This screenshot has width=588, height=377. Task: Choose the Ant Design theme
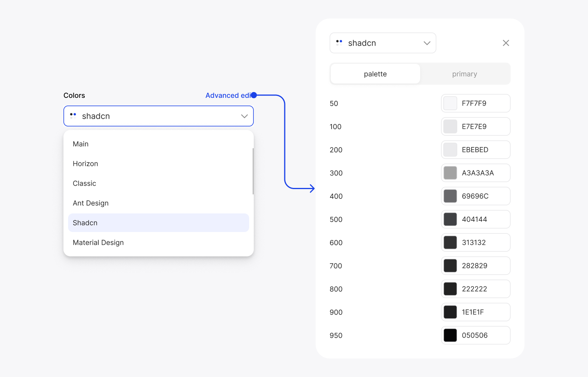click(91, 203)
